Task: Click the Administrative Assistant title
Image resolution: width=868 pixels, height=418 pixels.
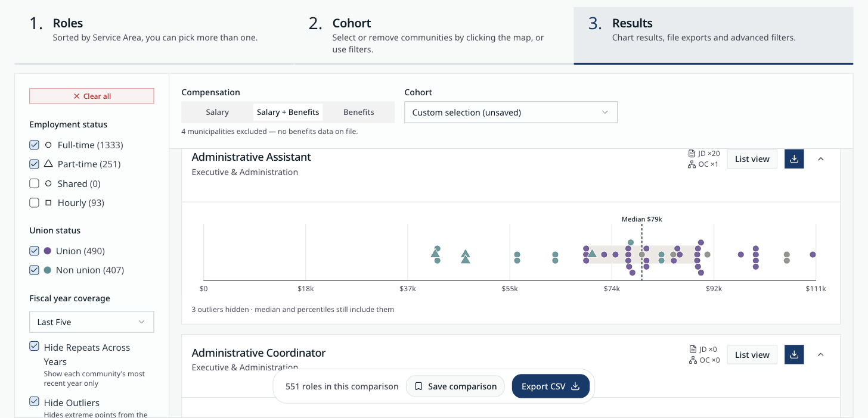Action: [252, 157]
